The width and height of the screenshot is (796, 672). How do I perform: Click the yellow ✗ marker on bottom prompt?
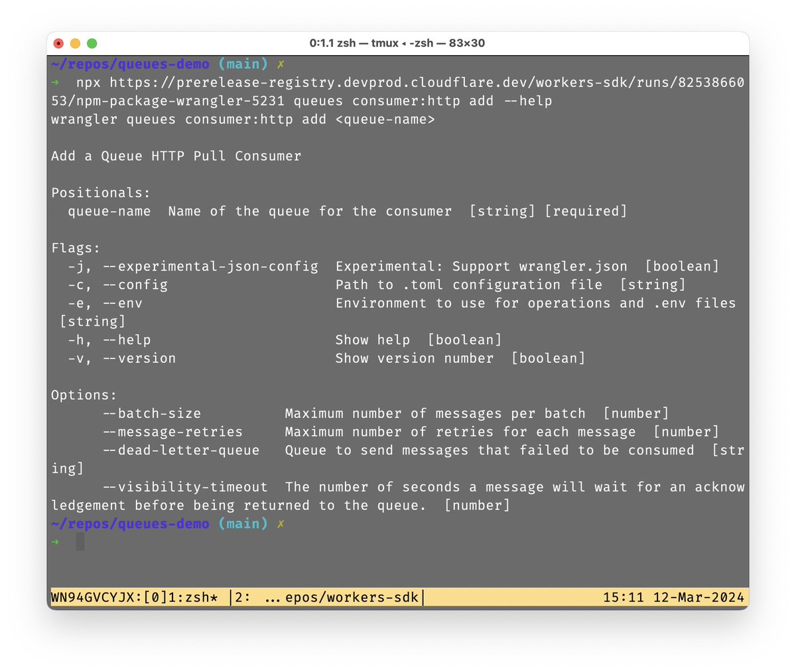click(x=281, y=524)
